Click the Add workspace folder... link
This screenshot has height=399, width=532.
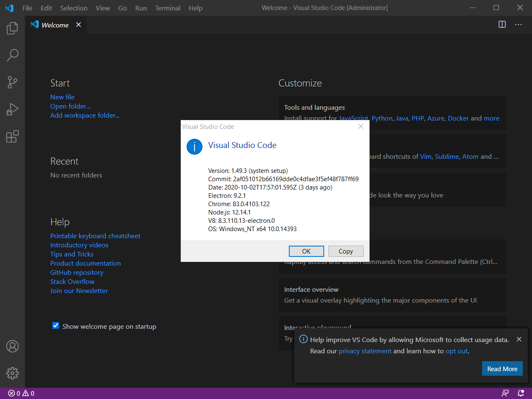85,115
